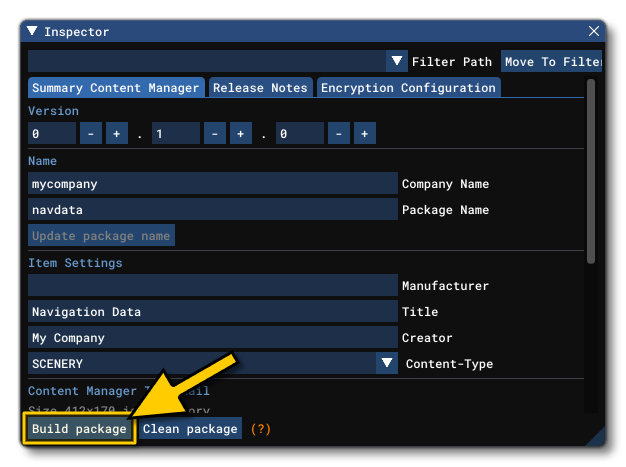
Task: Open the Encryption Configuration tab
Action: tap(408, 88)
